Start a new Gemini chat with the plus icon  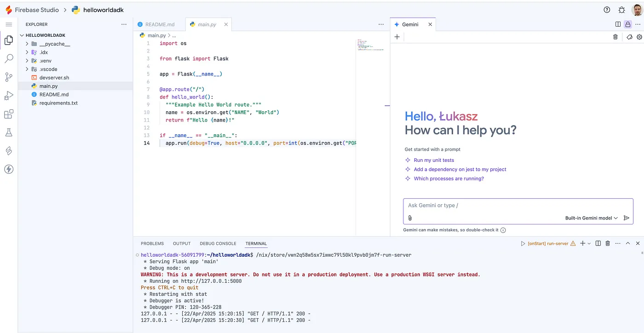click(397, 37)
